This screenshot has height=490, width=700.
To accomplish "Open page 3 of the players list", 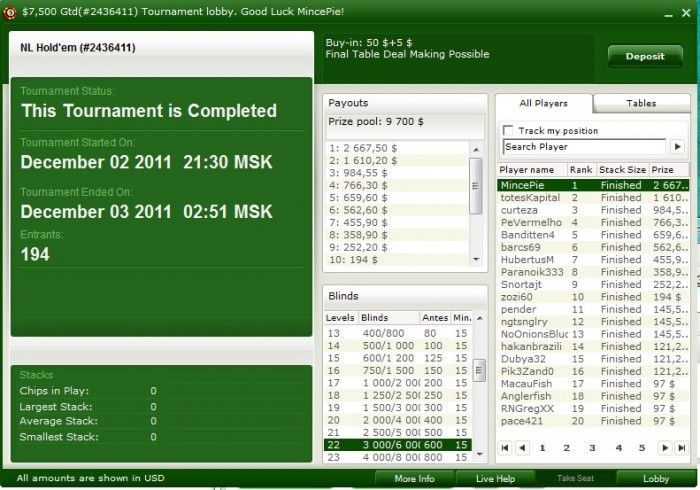I will (x=592, y=448).
